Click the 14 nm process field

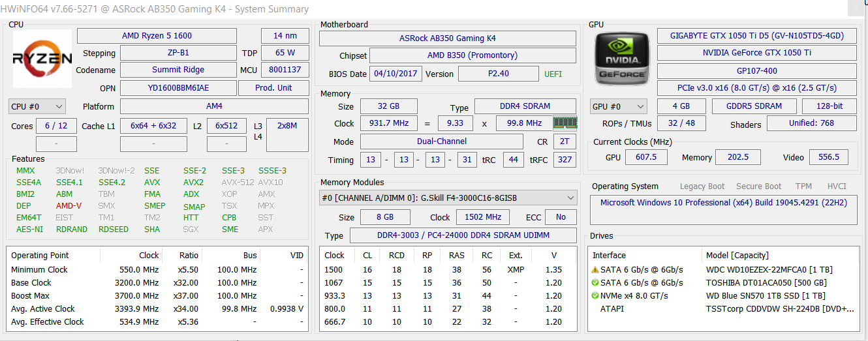click(285, 36)
